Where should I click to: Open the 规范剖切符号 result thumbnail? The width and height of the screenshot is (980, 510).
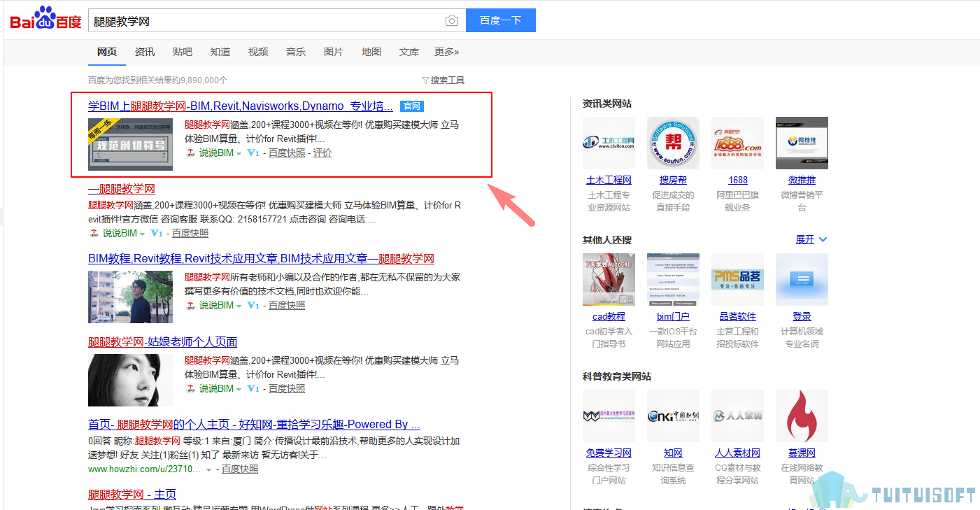pos(130,144)
